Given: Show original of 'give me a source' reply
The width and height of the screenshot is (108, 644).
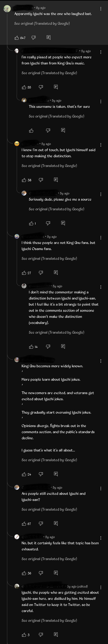Looking at the screenshot, I should (56, 209).
